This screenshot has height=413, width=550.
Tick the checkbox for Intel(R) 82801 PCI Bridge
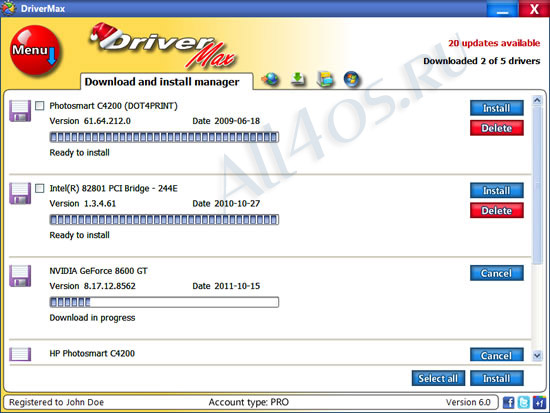click(40, 188)
